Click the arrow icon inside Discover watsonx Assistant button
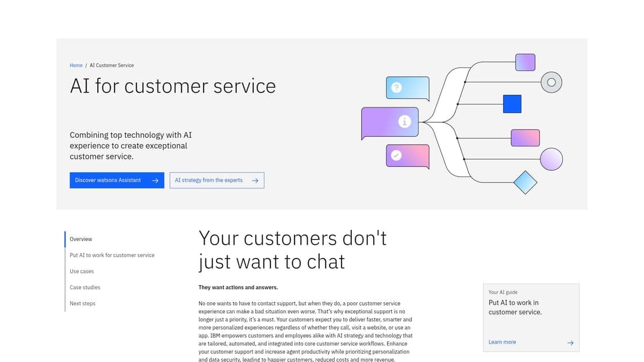 click(155, 180)
